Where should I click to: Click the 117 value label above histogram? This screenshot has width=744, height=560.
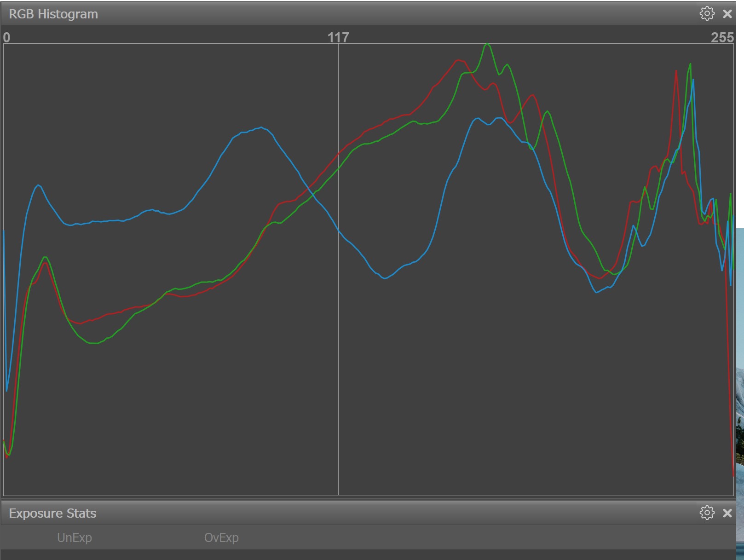pyautogui.click(x=338, y=37)
